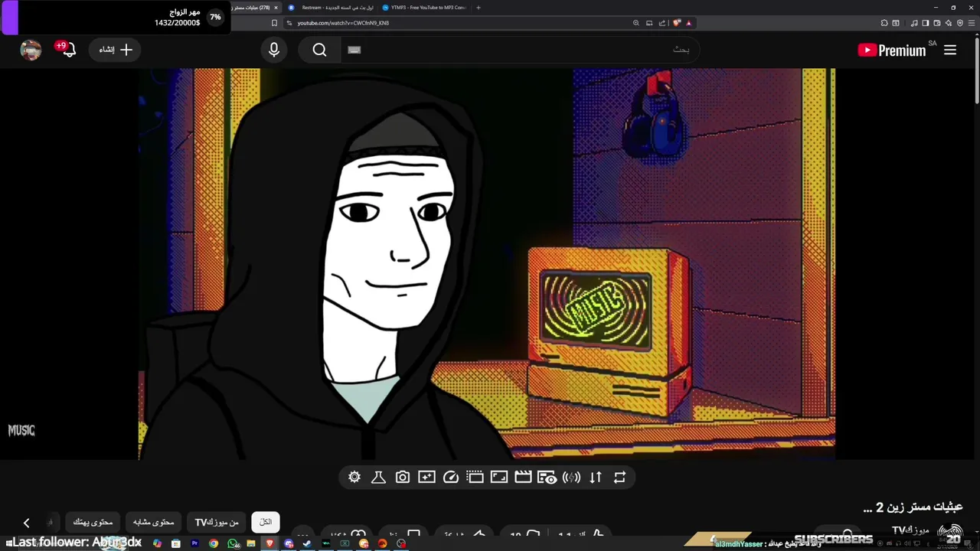Image resolution: width=980 pixels, height=551 pixels.
Task: Click the flask experiments icon in video toolbar
Action: pos(378,478)
